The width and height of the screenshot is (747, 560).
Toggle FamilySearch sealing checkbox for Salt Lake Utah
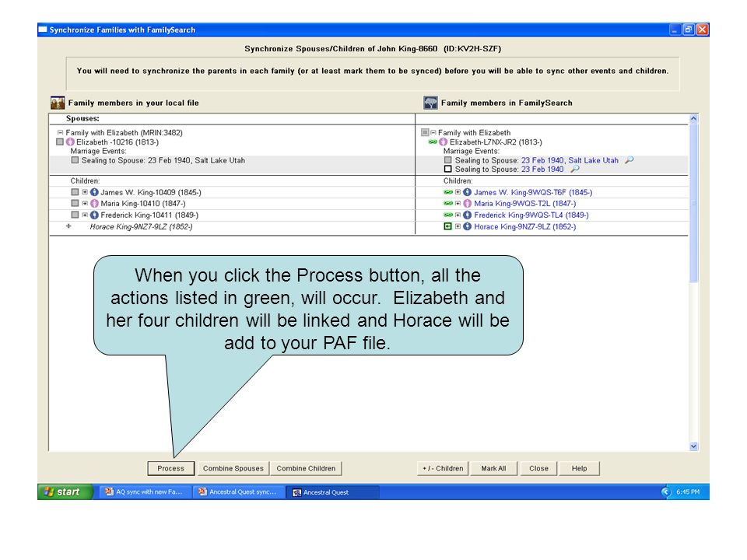(448, 160)
